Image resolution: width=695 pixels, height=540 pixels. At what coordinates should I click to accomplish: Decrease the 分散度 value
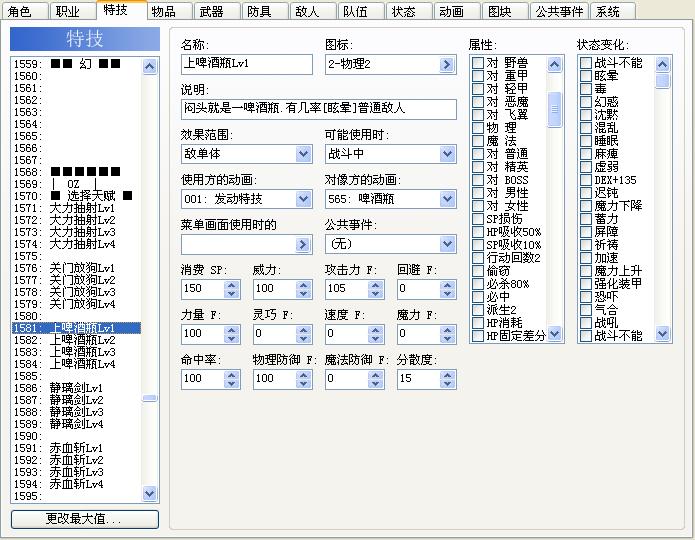(x=448, y=384)
